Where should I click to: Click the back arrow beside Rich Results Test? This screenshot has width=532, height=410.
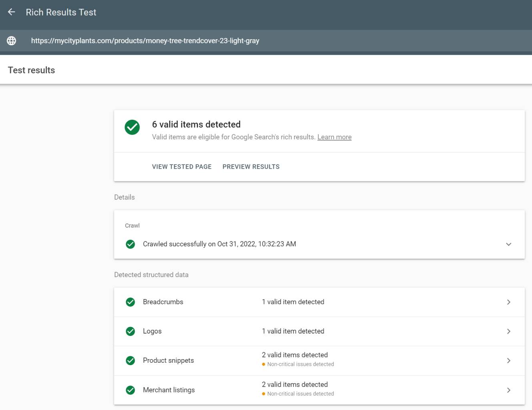click(12, 12)
